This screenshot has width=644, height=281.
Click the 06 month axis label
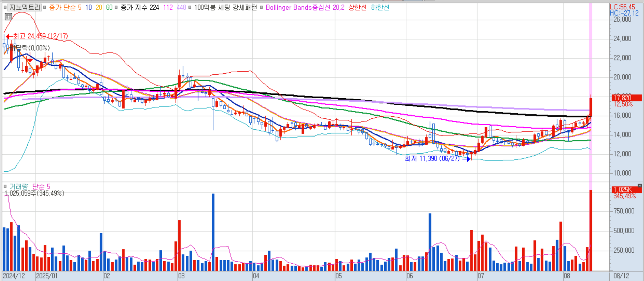pos(410,276)
